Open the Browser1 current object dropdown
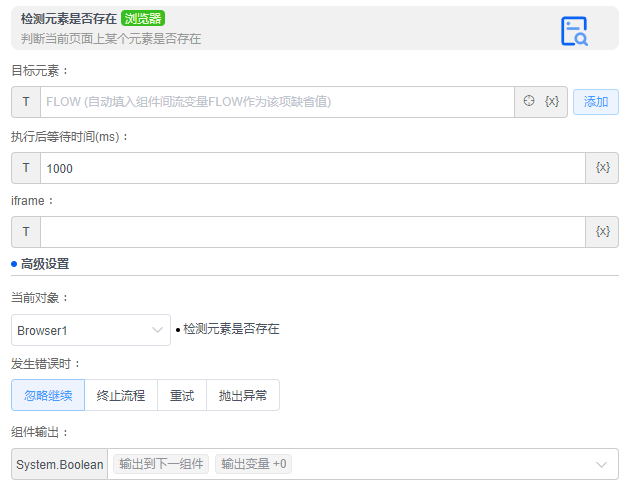This screenshot has height=488, width=630. [x=91, y=330]
